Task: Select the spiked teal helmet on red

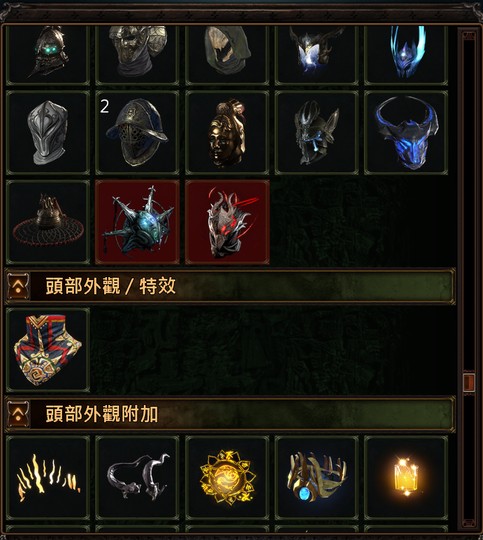Action: [137, 222]
